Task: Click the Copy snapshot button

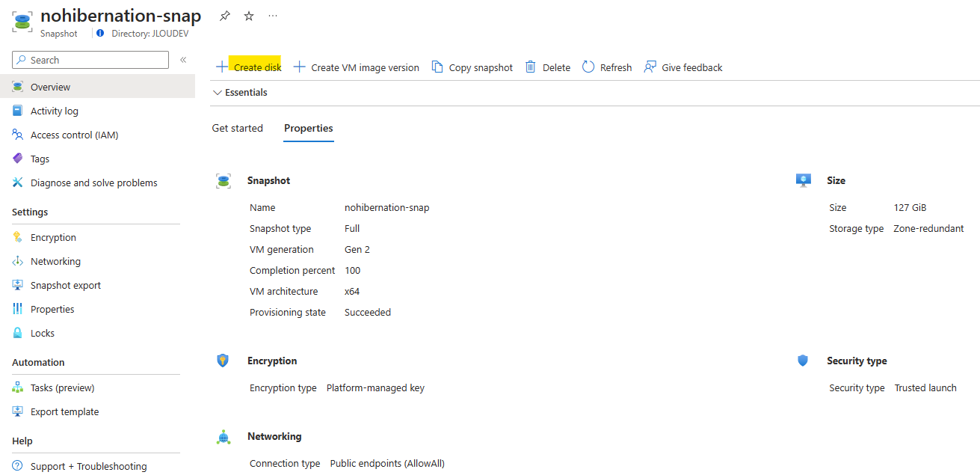Action: point(472,67)
